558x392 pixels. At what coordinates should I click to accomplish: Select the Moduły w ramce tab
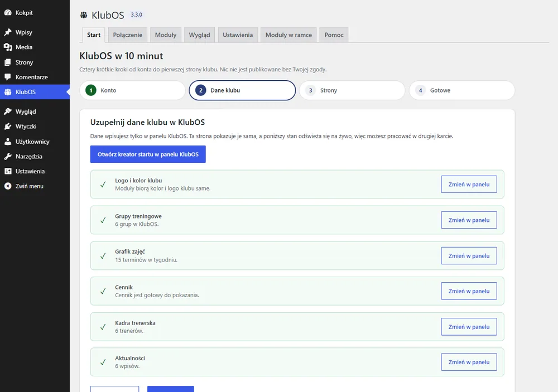click(288, 35)
